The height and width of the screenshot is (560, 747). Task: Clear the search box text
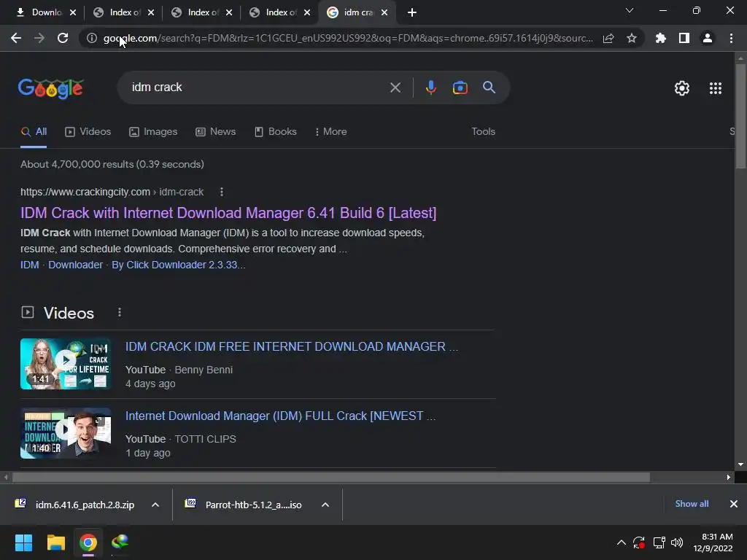(x=395, y=87)
